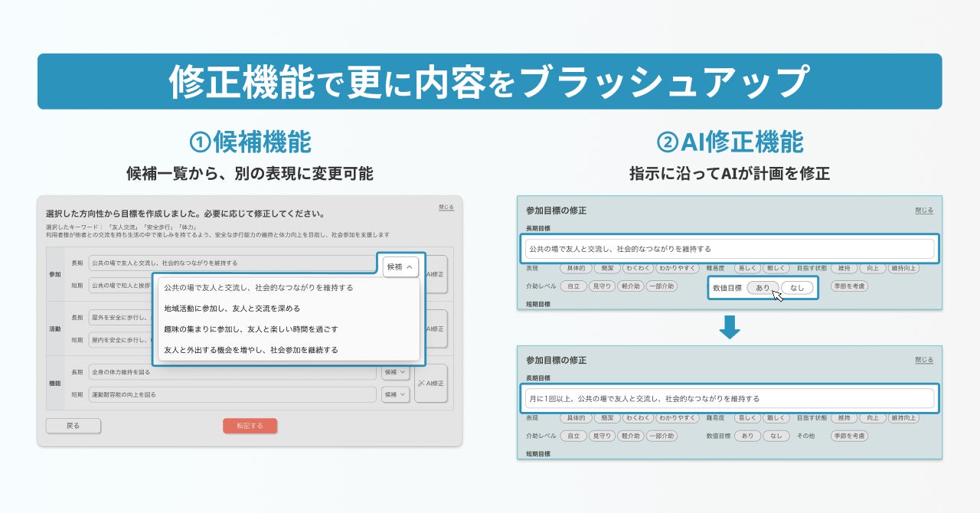Focus 長期目標 field in top 参加目標の修正 panel

[x=730, y=249]
